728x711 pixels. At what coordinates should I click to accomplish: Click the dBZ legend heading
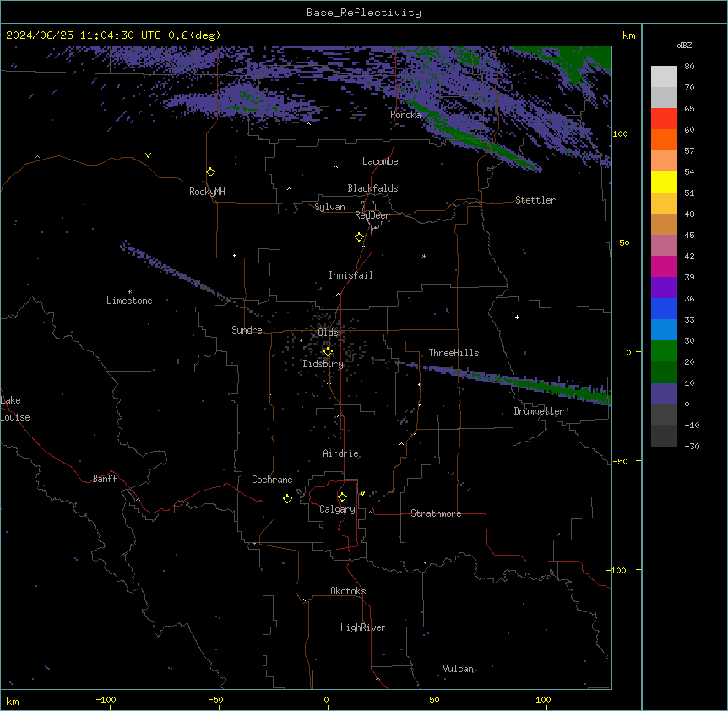point(684,45)
